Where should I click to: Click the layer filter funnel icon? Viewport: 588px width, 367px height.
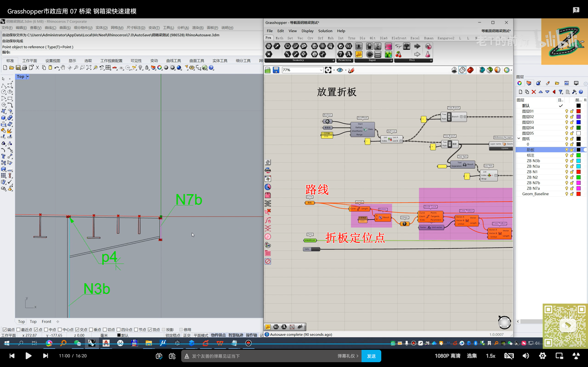pyautogui.click(x=560, y=92)
